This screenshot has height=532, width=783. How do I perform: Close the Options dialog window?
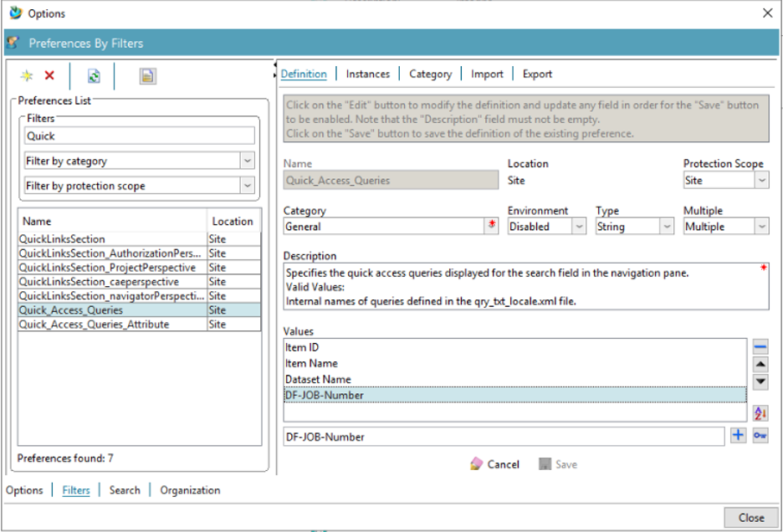pos(767,13)
